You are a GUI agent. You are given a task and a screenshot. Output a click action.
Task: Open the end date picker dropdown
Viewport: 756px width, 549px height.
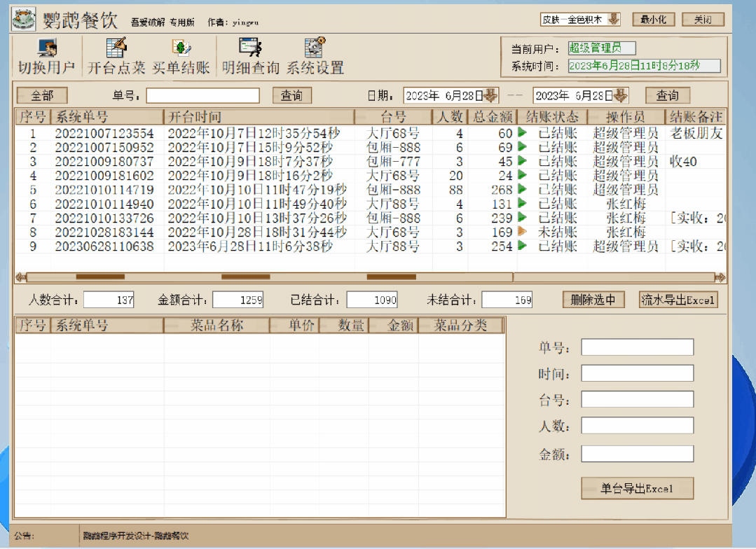(x=621, y=95)
